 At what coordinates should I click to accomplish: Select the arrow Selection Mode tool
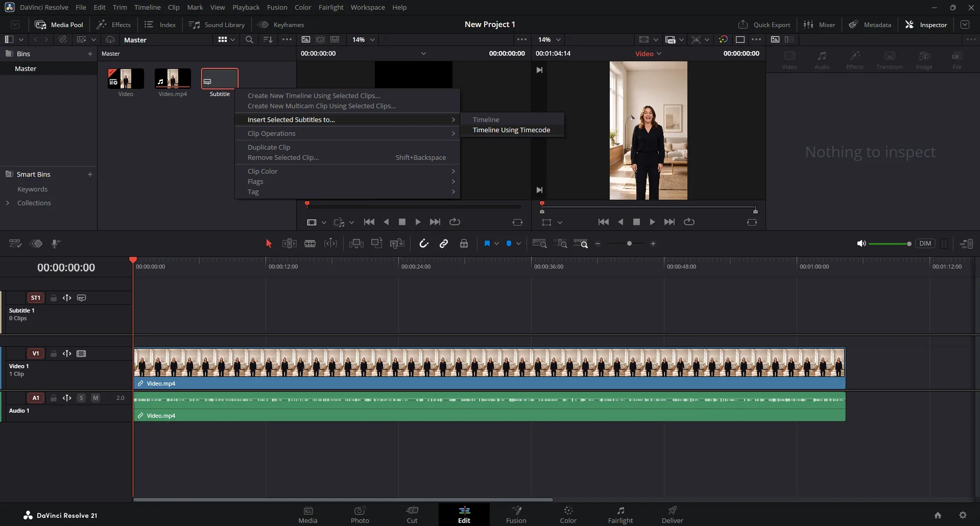269,244
